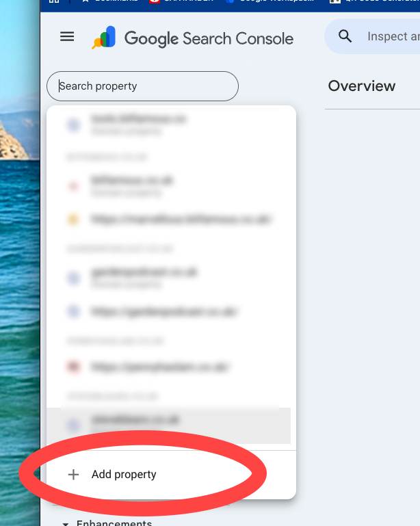This screenshot has height=526, width=420.
Task: Click the magnifier icon in the inspect bar
Action: point(345,36)
